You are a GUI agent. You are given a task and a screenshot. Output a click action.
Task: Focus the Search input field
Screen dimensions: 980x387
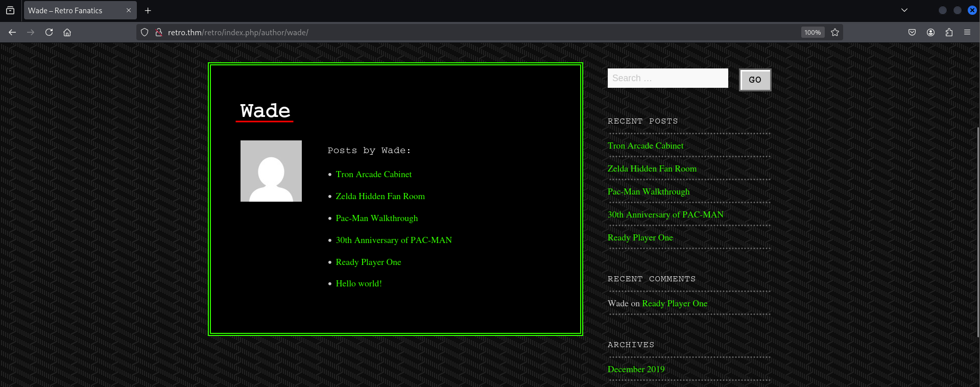coord(667,78)
